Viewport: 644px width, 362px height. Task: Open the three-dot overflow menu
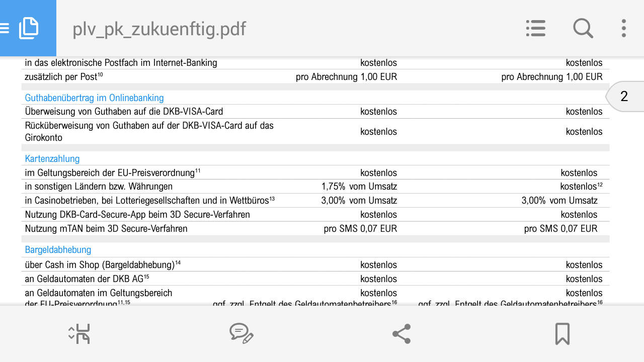tap(623, 28)
